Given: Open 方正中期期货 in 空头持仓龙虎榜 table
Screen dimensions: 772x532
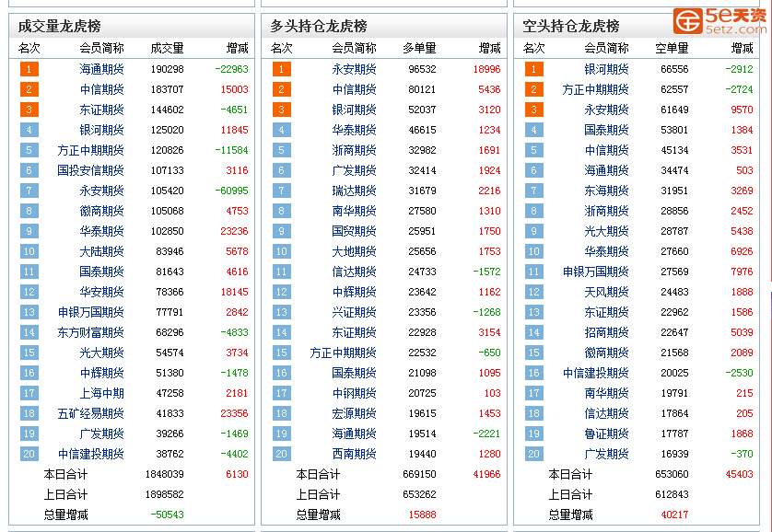Looking at the screenshot, I should tap(596, 89).
